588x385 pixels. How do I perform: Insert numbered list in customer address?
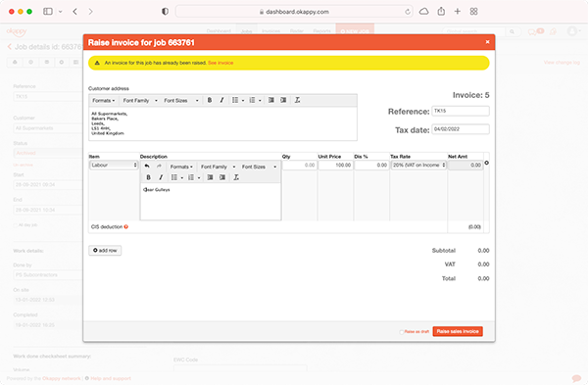pos(252,100)
